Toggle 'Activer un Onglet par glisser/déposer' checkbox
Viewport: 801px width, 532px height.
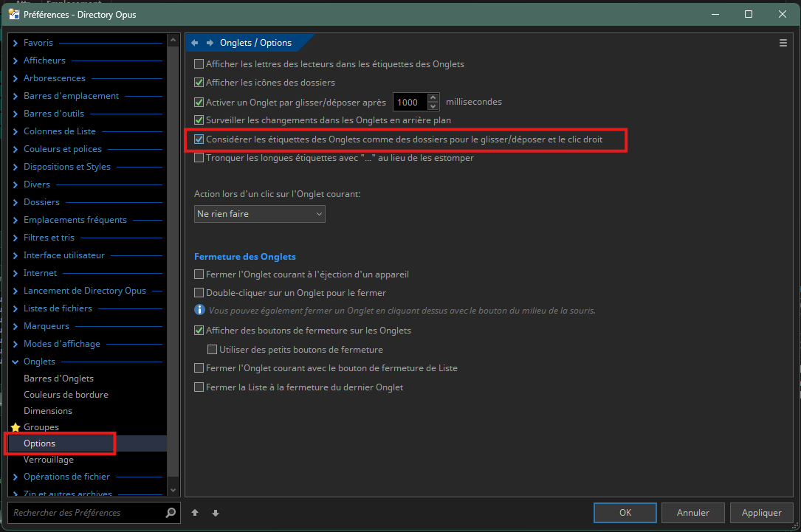tap(199, 102)
